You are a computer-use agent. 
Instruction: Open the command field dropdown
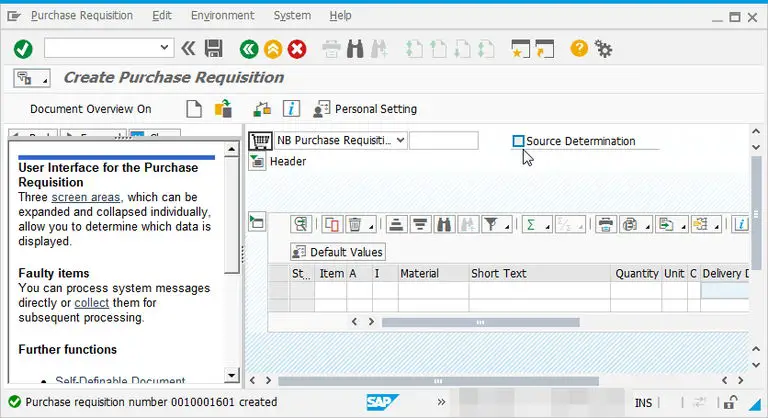tap(164, 48)
